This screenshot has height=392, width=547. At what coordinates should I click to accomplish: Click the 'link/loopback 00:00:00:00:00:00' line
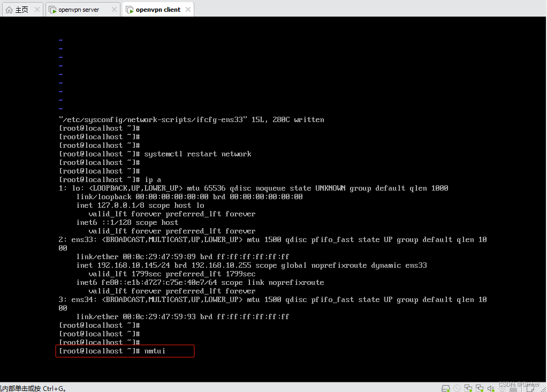pos(189,197)
